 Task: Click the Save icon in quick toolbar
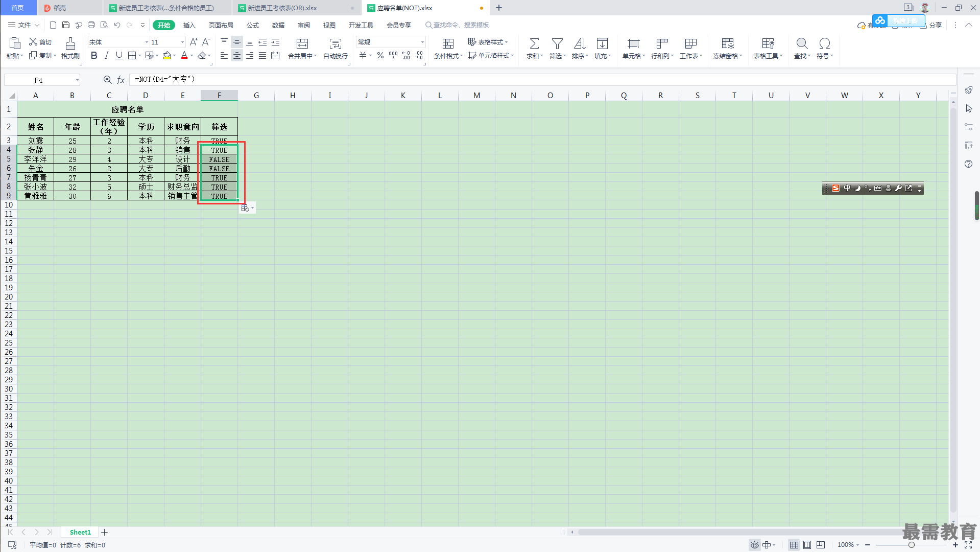click(66, 25)
